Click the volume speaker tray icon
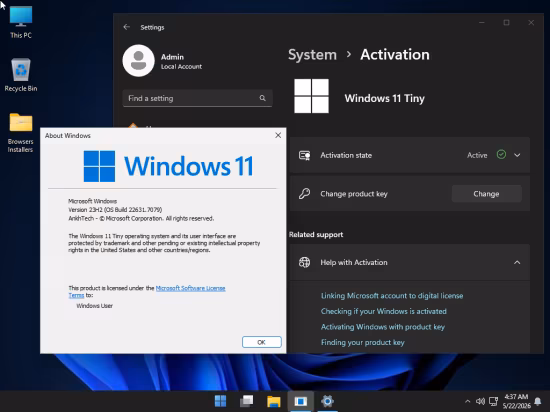 tap(480, 401)
